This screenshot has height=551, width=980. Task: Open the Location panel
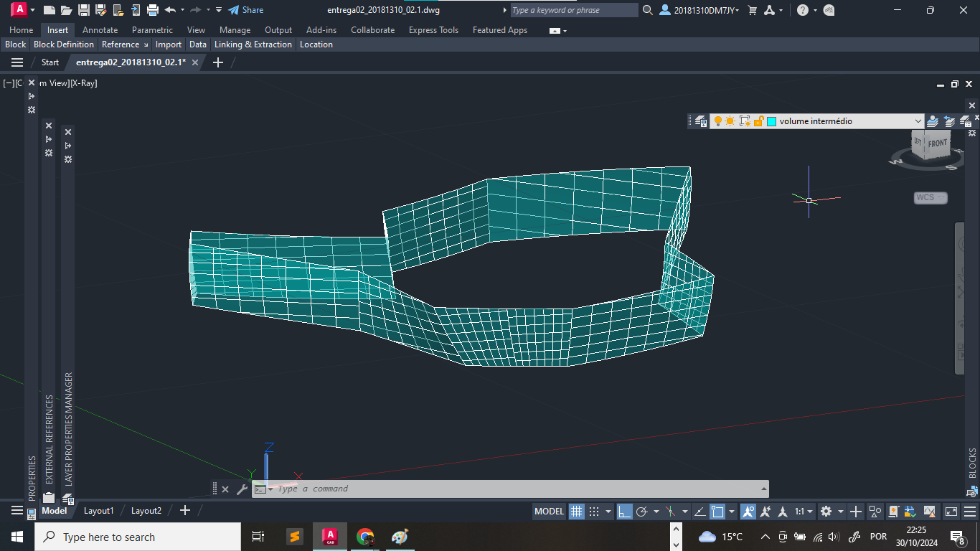(x=316, y=44)
